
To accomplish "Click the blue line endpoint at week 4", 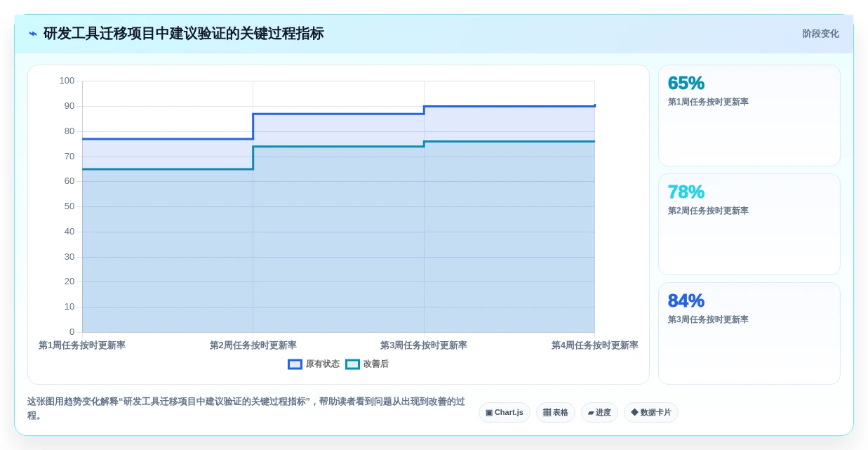I will click(x=594, y=106).
